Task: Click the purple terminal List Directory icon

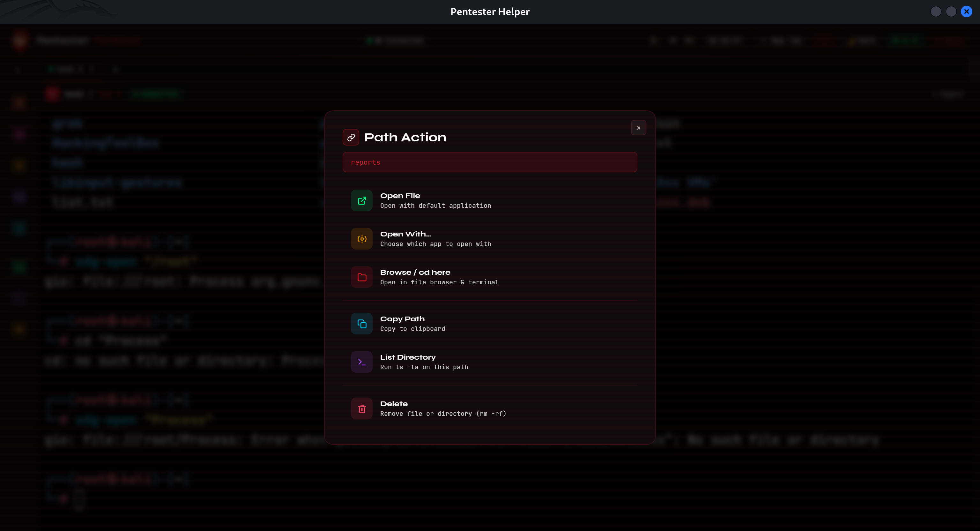Action: click(361, 362)
